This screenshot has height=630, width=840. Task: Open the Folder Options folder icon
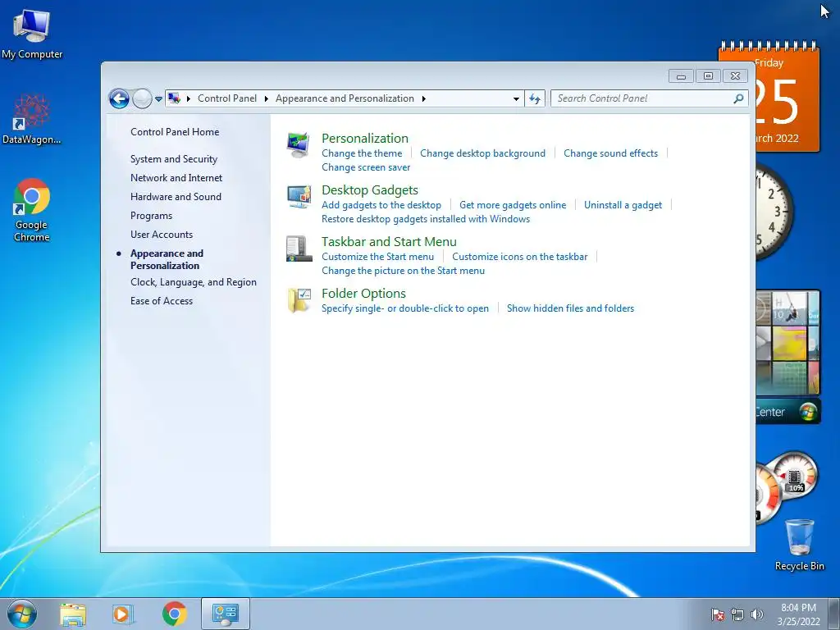pos(299,300)
